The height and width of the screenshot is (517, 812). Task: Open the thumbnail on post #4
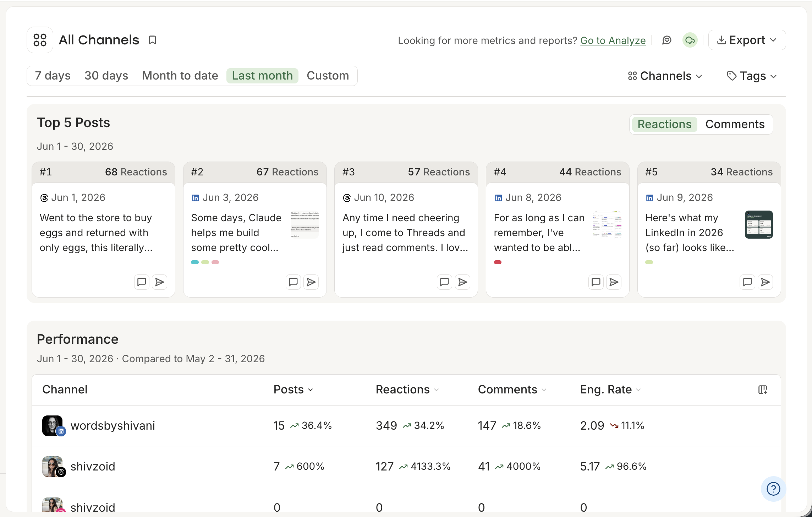point(607,224)
